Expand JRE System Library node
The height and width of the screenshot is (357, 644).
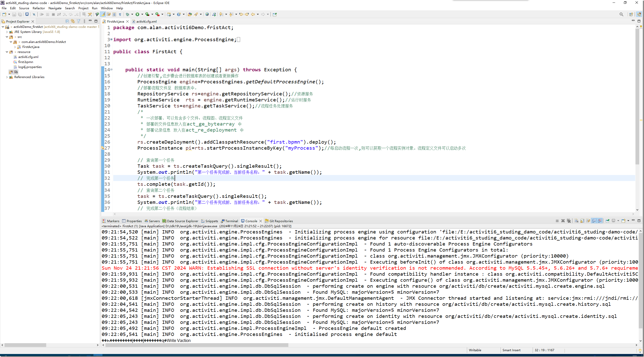[7, 32]
